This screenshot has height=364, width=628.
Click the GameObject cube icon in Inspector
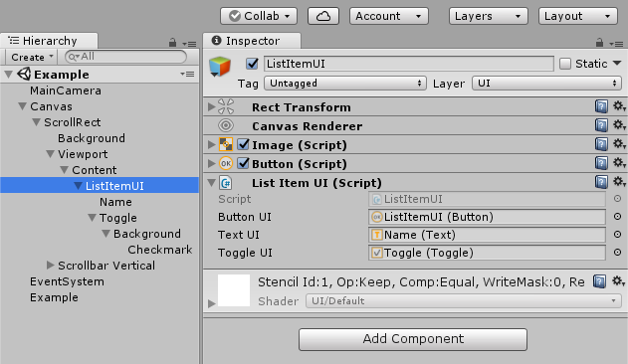pos(220,67)
